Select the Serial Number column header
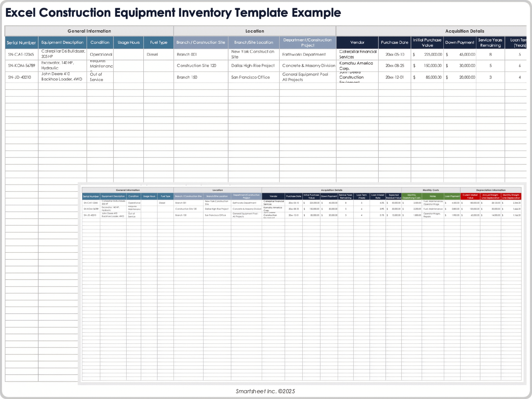The width and height of the screenshot is (532, 399). click(21, 42)
